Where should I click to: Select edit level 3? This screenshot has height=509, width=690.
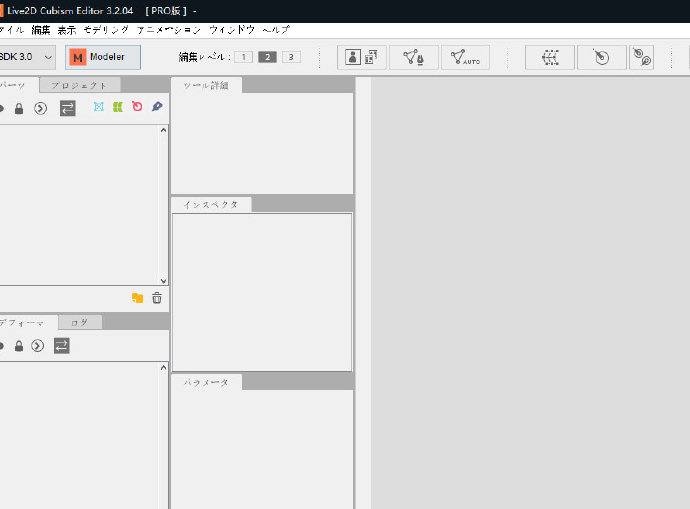pyautogui.click(x=291, y=57)
